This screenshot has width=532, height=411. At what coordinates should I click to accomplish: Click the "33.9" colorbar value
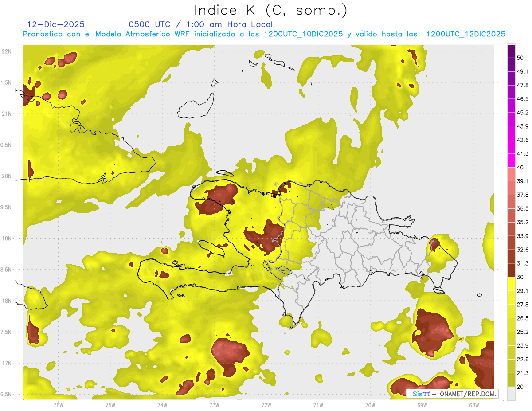(523, 236)
